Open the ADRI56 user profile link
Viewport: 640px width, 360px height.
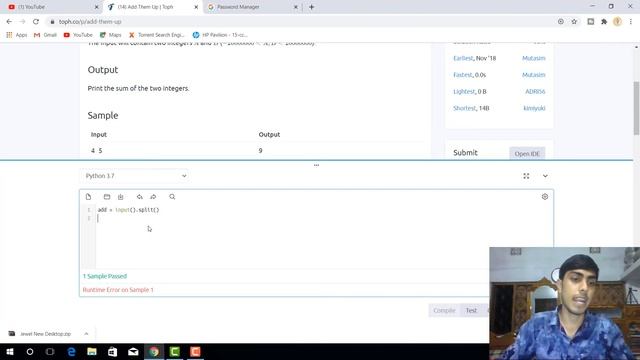tap(535, 92)
